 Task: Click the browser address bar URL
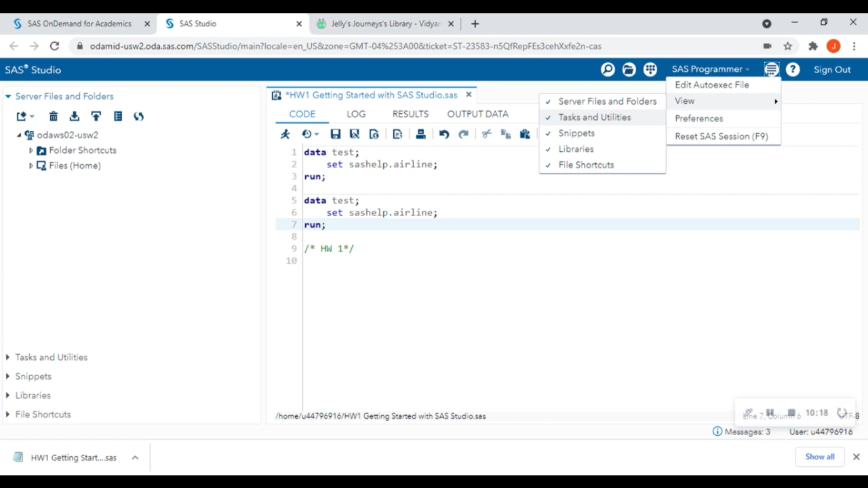tap(346, 46)
